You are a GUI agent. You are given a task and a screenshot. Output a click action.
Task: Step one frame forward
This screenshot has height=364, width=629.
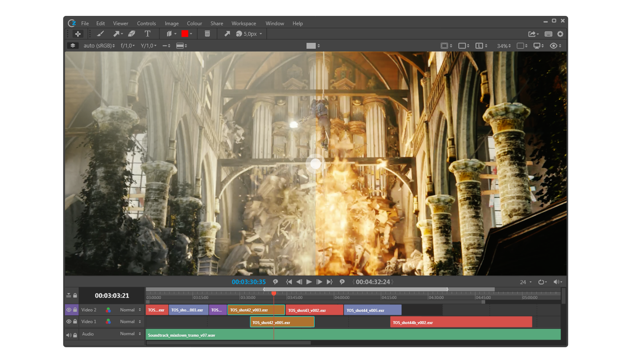coord(319,282)
